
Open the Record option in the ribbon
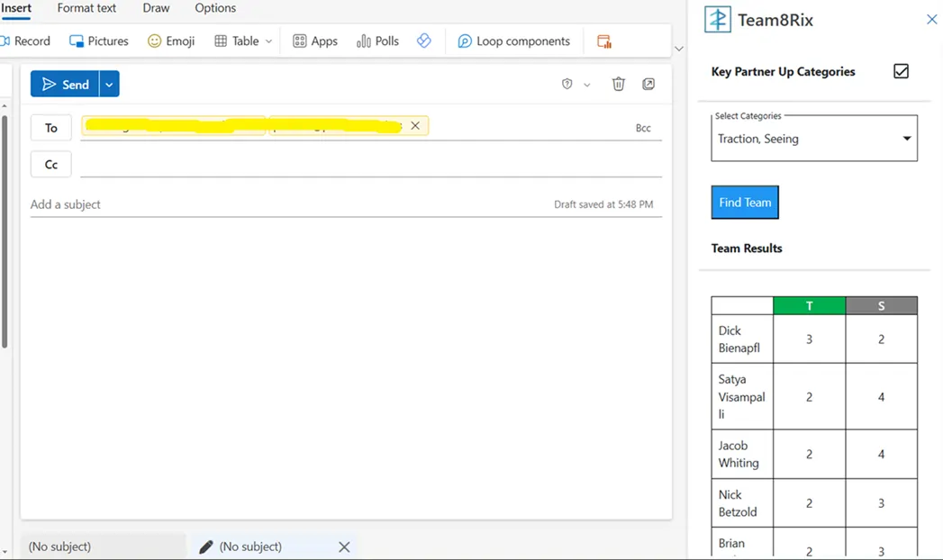point(25,41)
